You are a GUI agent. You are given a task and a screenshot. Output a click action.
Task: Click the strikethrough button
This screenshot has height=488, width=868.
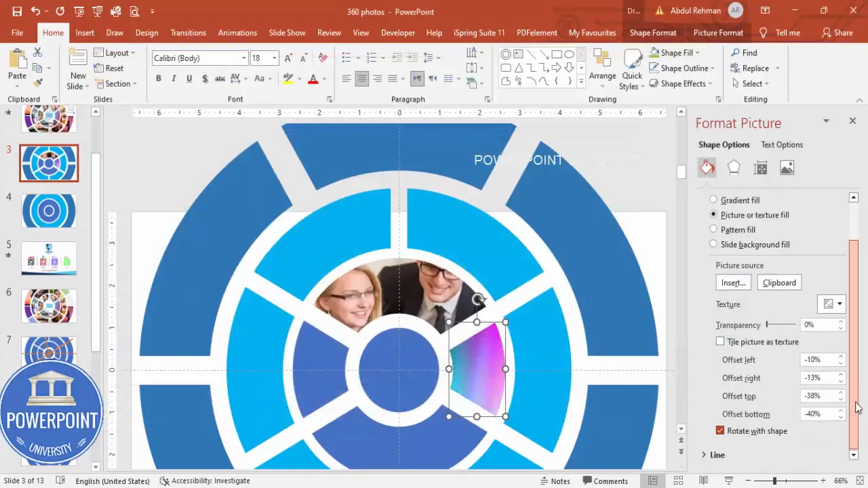pyautogui.click(x=220, y=79)
